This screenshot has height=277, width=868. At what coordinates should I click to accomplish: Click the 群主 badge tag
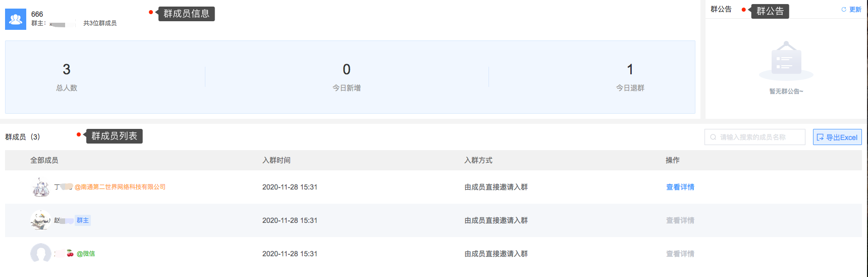(83, 220)
